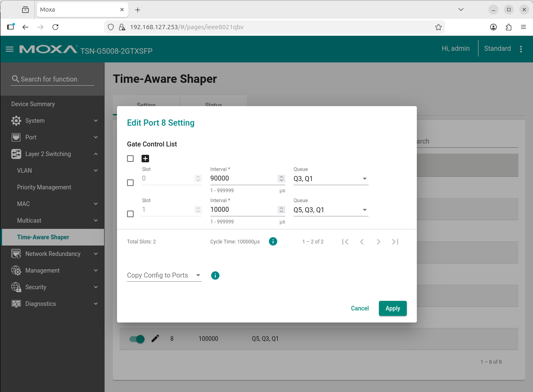Open the three-dot options menu near Standard
Image resolution: width=533 pixels, height=392 pixels.
click(521, 49)
